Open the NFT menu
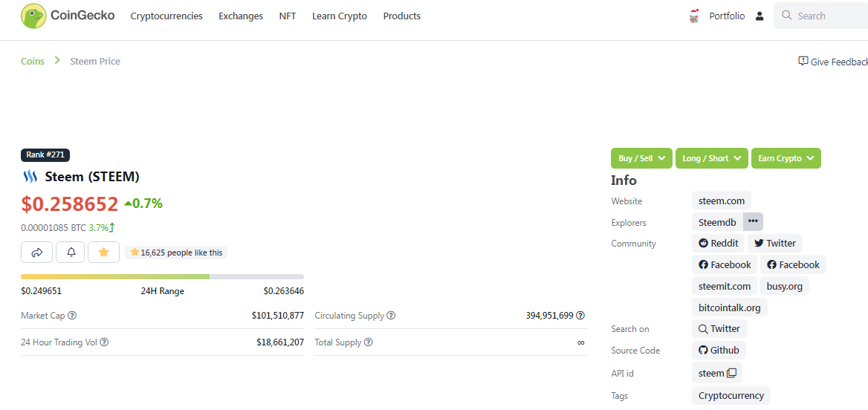The width and height of the screenshot is (868, 410). (288, 16)
